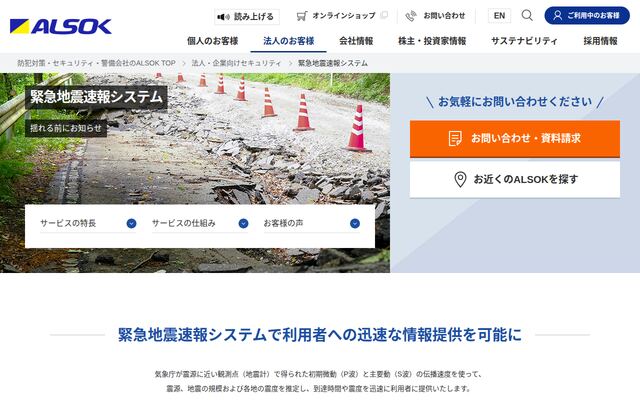Click the ALSOK logo
Screen dimensions: 640x400
tap(60, 27)
